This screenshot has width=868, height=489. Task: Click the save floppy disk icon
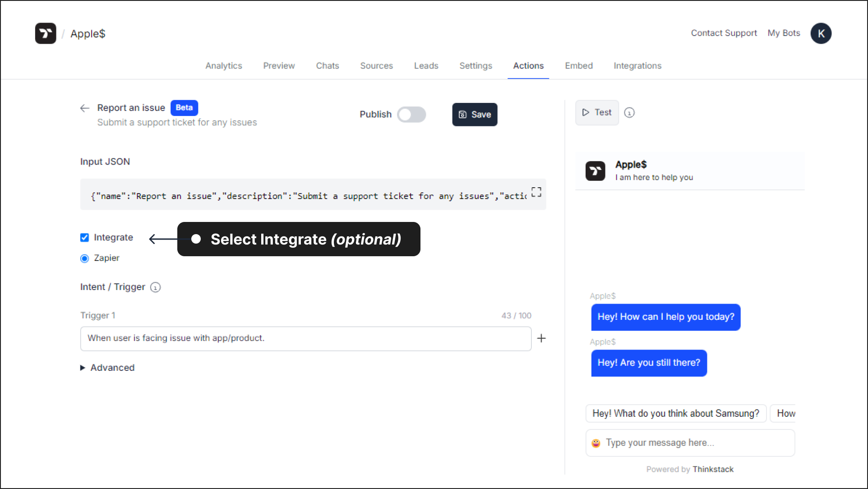click(463, 114)
